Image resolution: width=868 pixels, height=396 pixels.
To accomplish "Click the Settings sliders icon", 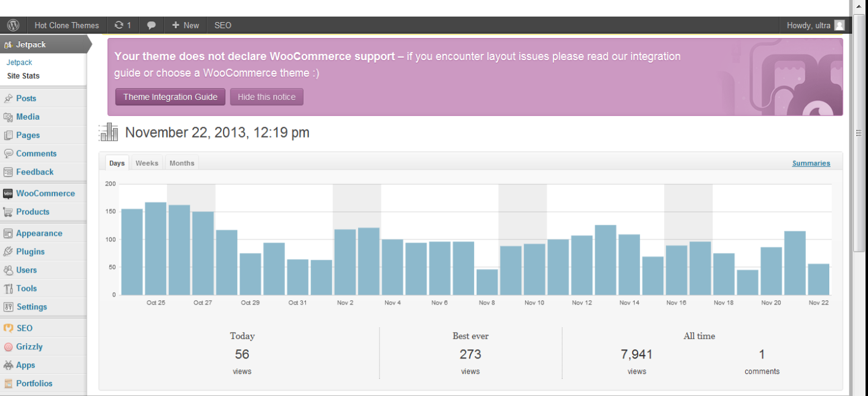I will (8, 307).
